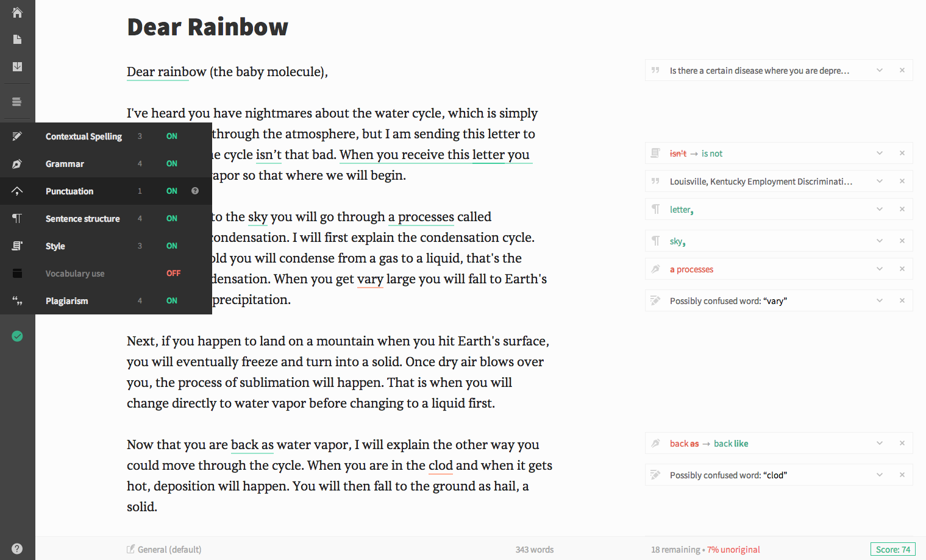This screenshot has width=926, height=560.
Task: Open the General (default) document type setting
Action: 164,550
